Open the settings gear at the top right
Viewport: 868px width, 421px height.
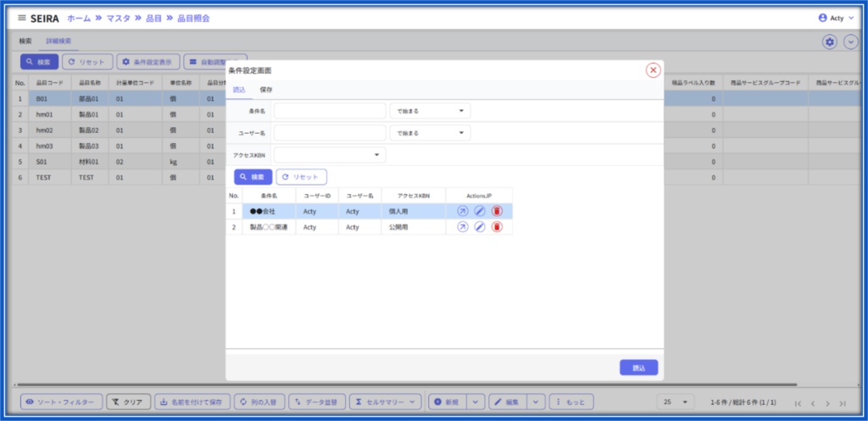click(829, 42)
